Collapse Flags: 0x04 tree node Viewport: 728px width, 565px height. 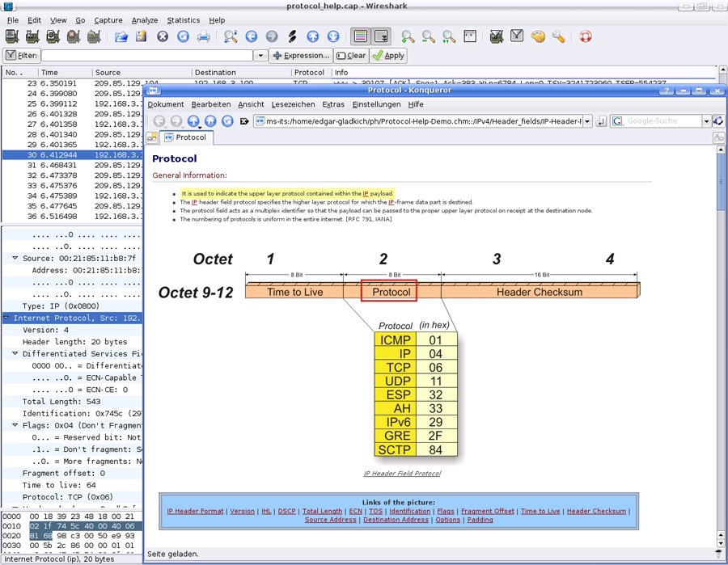(x=15, y=424)
